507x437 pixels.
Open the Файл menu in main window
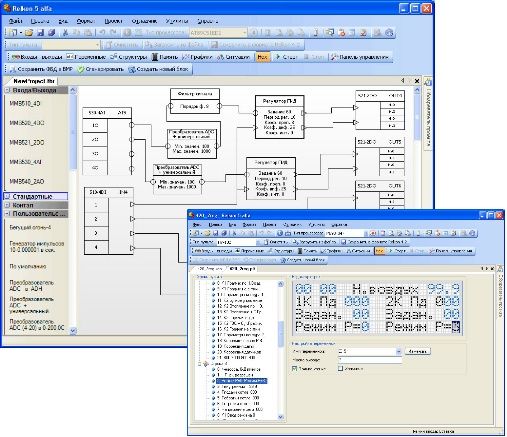(16, 21)
